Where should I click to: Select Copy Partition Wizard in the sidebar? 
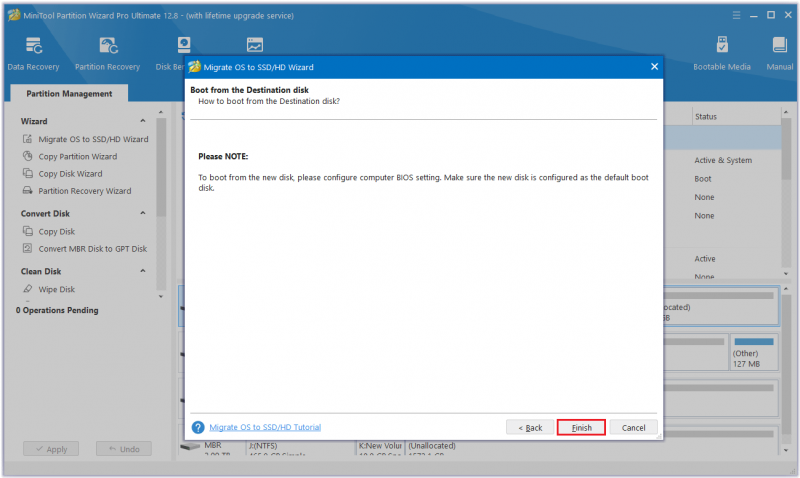click(x=78, y=157)
